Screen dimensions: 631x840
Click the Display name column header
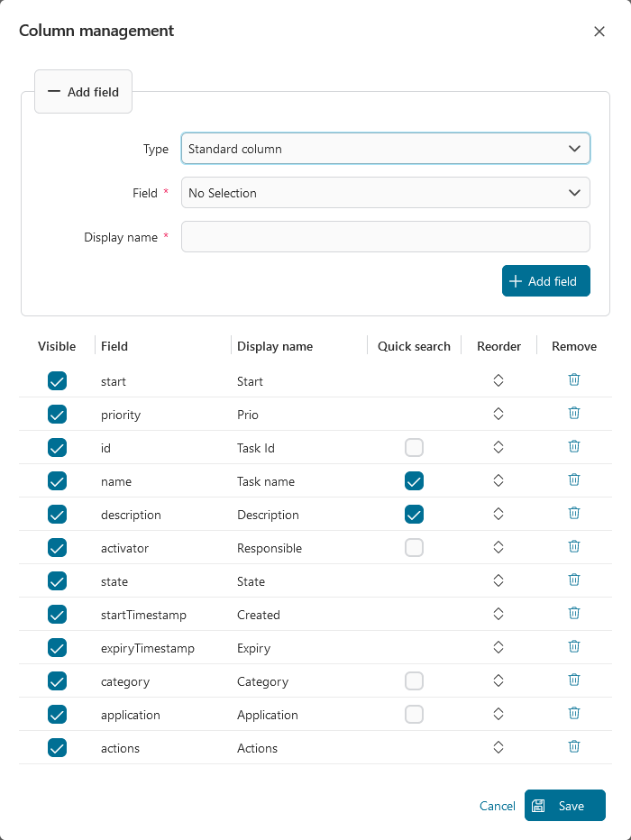(x=275, y=346)
